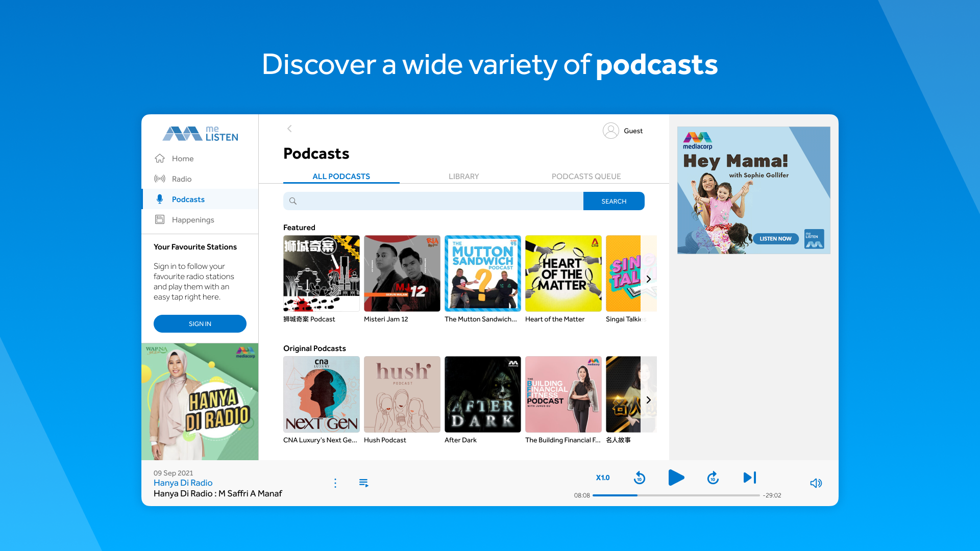
Task: Mute the volume speaker icon
Action: tap(816, 483)
